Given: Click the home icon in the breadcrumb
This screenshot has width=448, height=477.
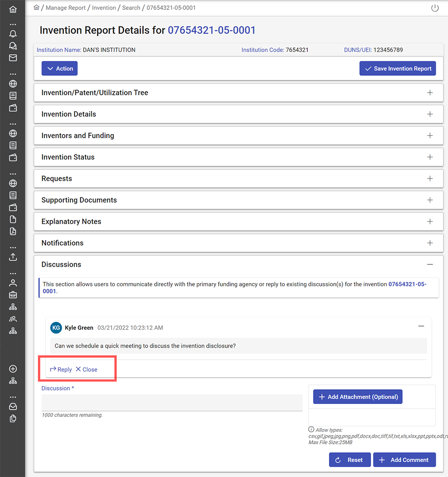Looking at the screenshot, I should [37, 8].
